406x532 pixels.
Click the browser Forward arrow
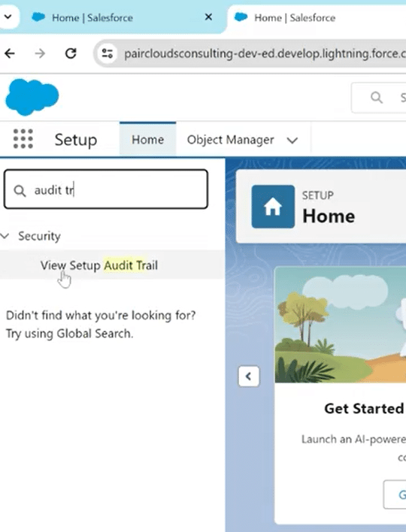[x=40, y=53]
